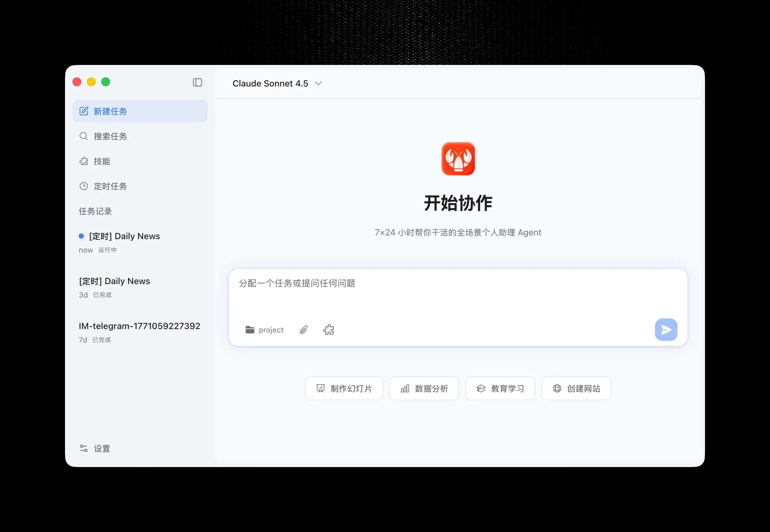
Task: Click the paperclip attachment icon
Action: (303, 330)
